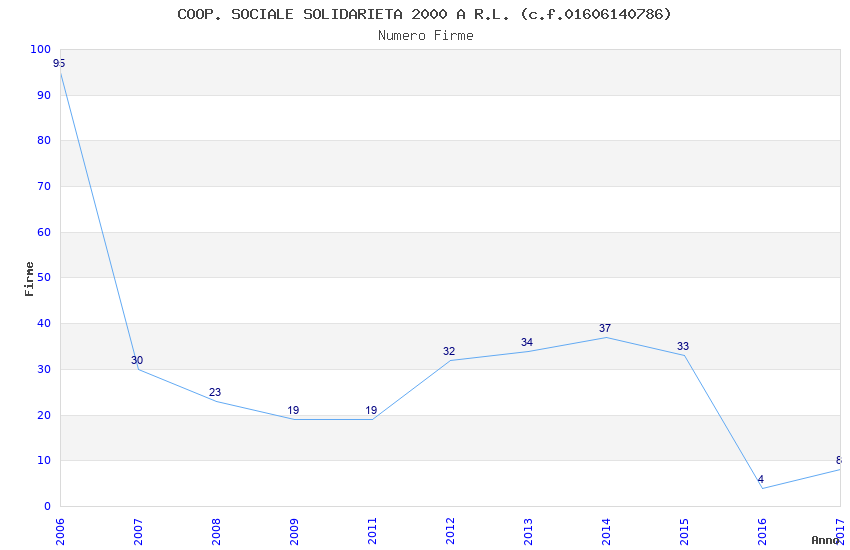Viewport: 850px width, 550px height.
Task: Click the x-axis year 2017
Action: pyautogui.click(x=840, y=532)
